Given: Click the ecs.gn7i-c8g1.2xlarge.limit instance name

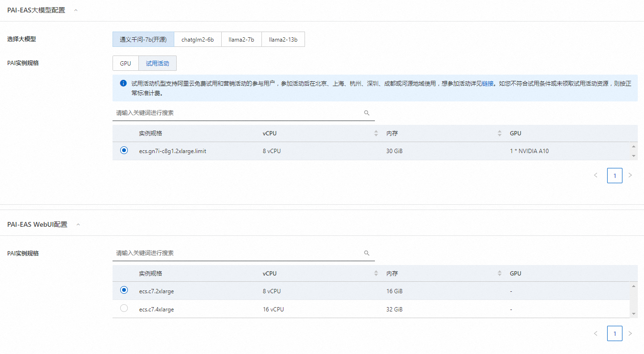Looking at the screenshot, I should click(x=172, y=151).
